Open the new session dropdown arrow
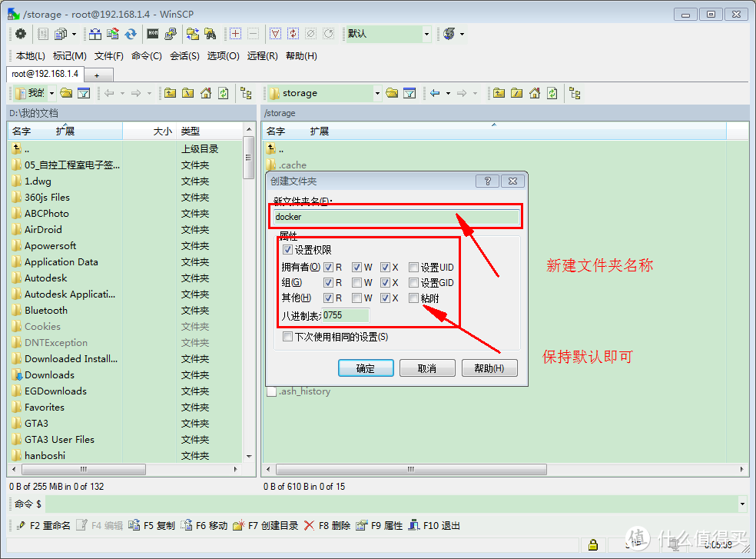Screen dimensions: 756x559 click(x=462, y=34)
